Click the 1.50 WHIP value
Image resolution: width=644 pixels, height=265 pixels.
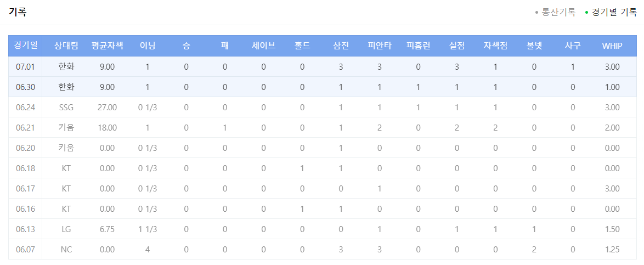click(x=612, y=229)
